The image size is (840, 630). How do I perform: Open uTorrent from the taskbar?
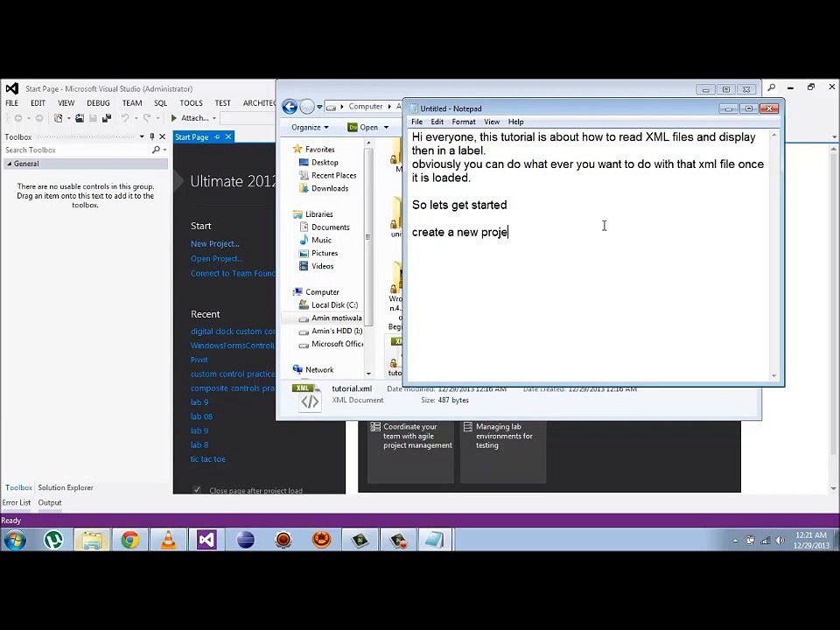tap(53, 540)
